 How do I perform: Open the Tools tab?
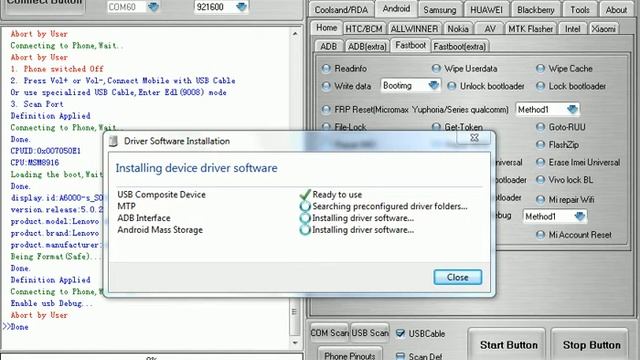pyautogui.click(x=580, y=10)
